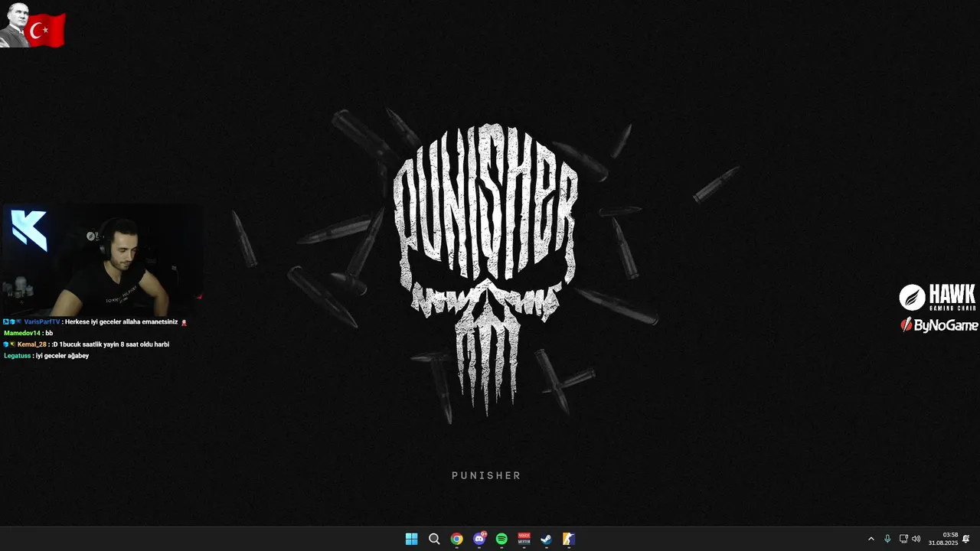This screenshot has width=980, height=551.
Task: Click the Turkish flag overlay image
Action: point(44,31)
